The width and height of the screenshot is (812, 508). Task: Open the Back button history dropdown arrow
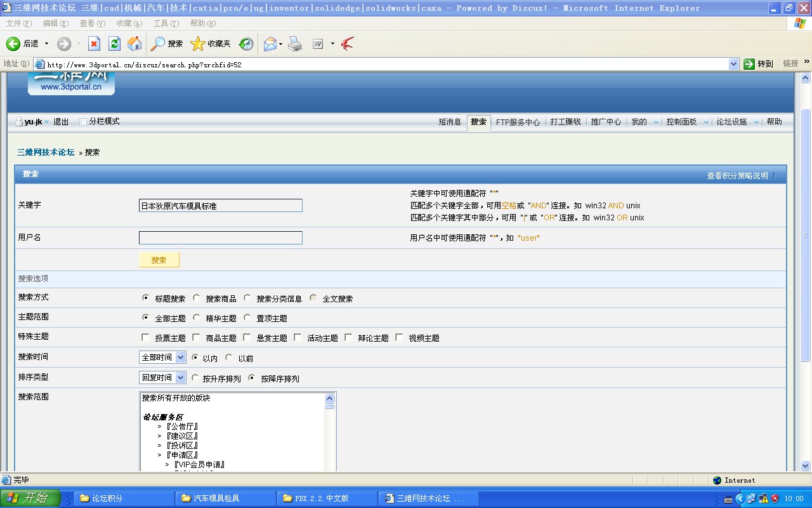pyautogui.click(x=46, y=44)
